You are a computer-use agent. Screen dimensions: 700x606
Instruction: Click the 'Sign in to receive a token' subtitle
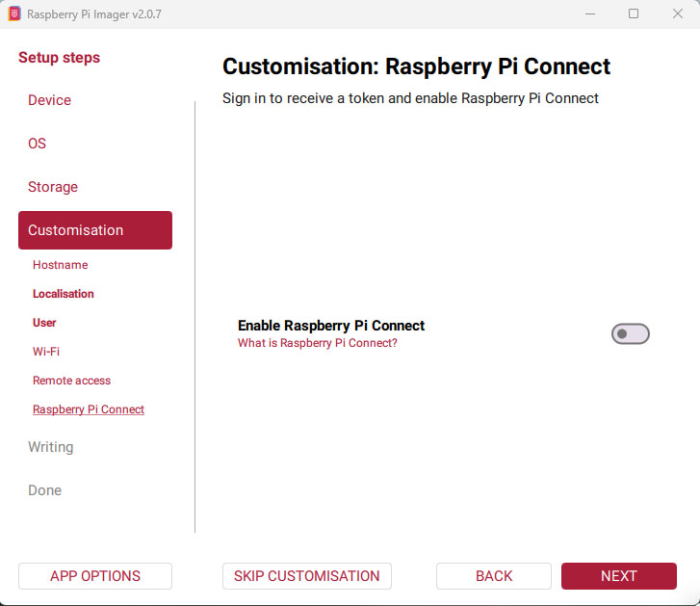point(410,98)
